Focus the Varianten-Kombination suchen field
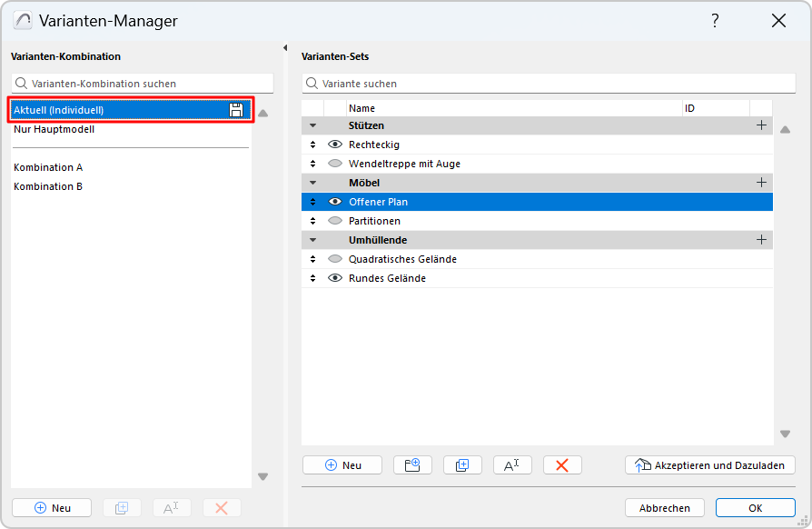The image size is (812, 529). (143, 84)
